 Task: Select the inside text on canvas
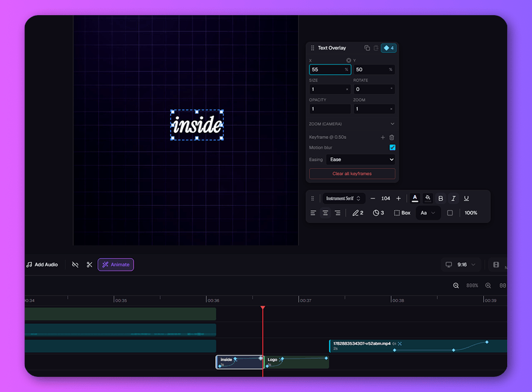(x=197, y=125)
